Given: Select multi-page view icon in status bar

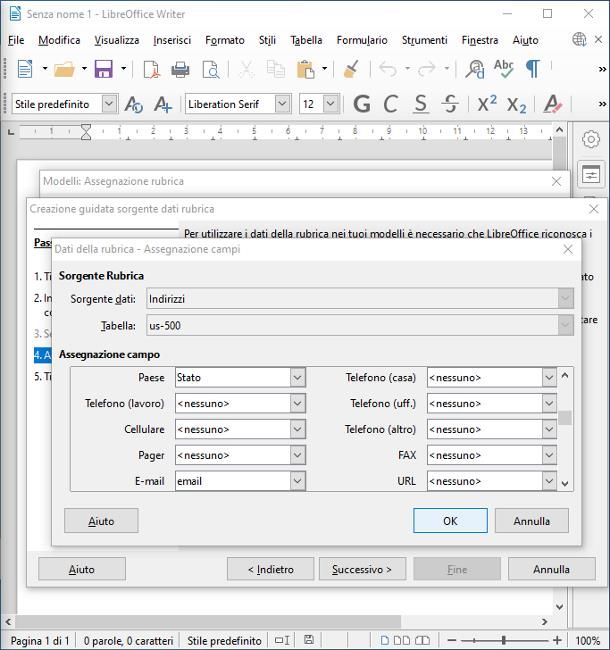Looking at the screenshot, I should coord(401,640).
